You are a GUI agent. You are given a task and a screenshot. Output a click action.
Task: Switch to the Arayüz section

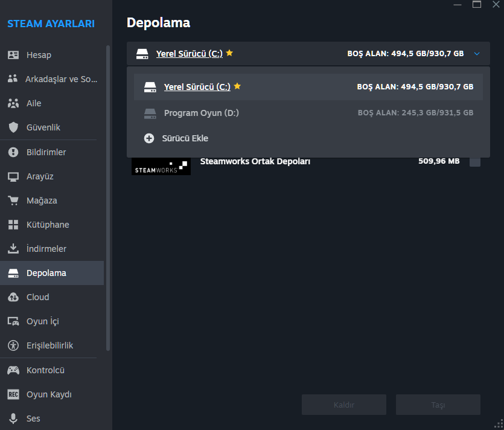pos(52,176)
